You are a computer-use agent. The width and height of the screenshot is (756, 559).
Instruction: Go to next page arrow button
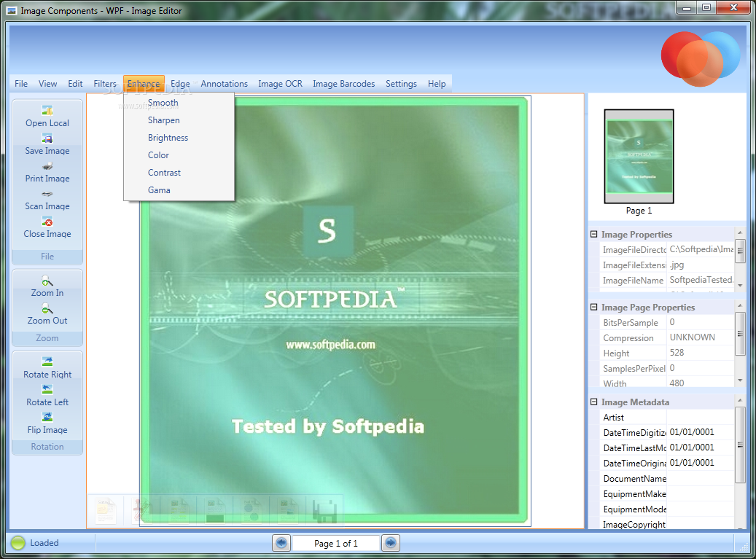click(391, 543)
